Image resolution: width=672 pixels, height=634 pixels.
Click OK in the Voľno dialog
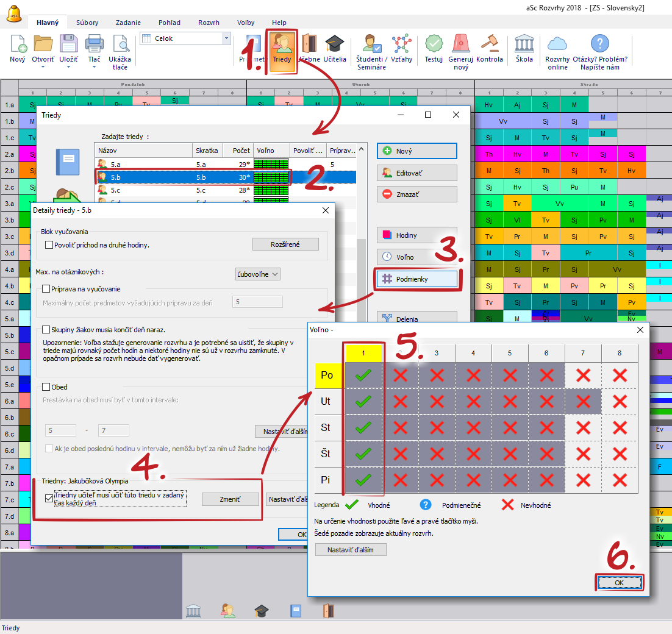[x=619, y=583]
